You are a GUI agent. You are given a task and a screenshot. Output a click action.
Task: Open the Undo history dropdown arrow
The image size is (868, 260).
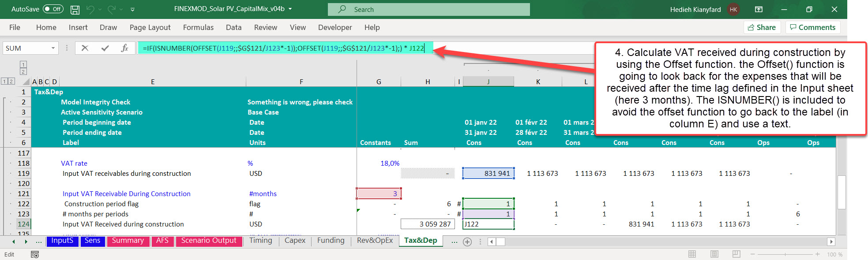click(101, 9)
